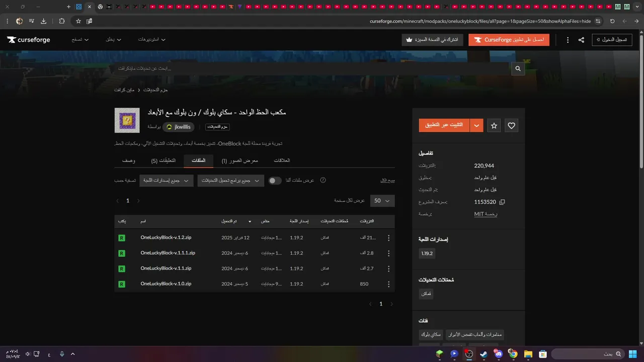
Task: Click the help icon beside alpha files toggle
Action: (323, 180)
